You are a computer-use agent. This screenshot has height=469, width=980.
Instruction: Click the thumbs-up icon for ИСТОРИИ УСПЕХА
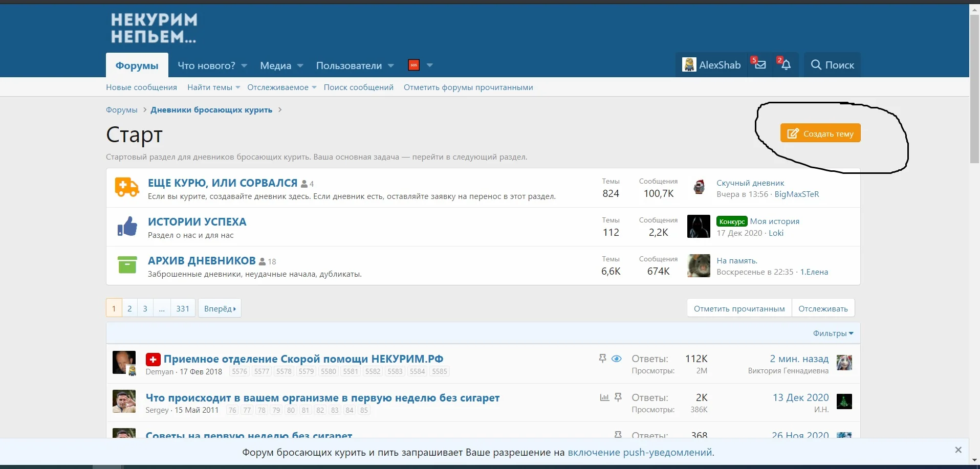(127, 227)
